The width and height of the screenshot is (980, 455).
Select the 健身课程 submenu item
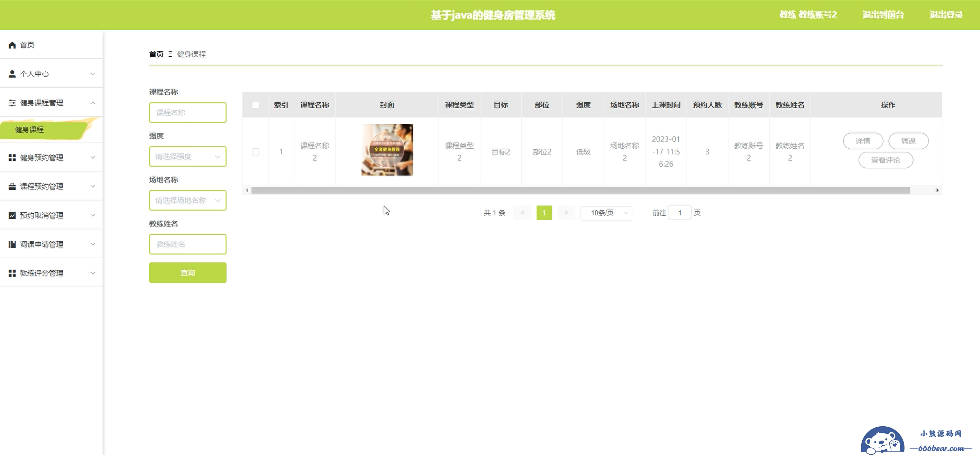(x=30, y=130)
